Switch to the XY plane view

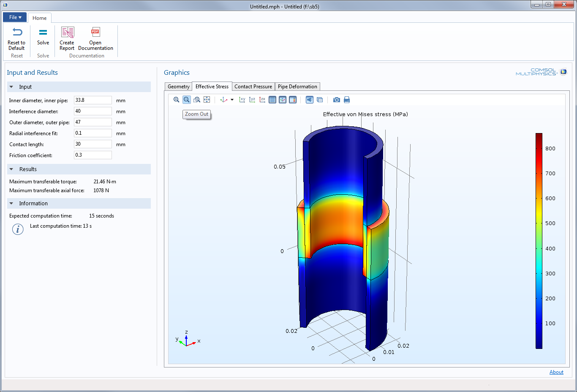[x=242, y=100]
